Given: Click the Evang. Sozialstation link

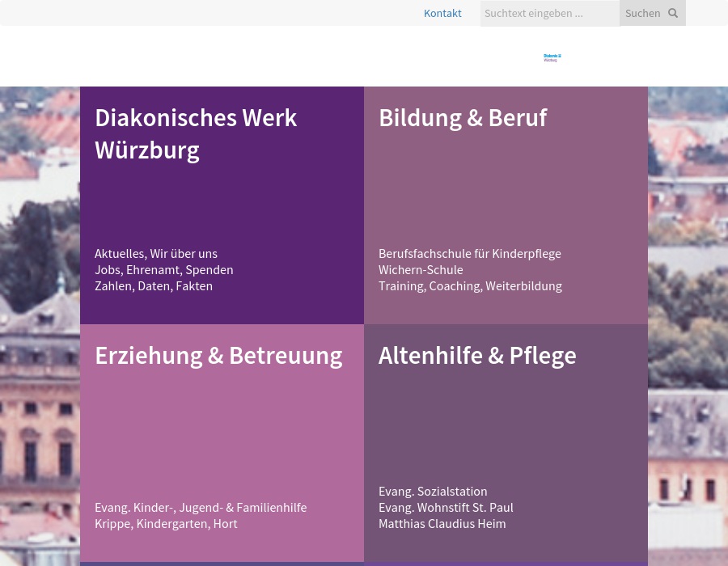Looking at the screenshot, I should (433, 491).
